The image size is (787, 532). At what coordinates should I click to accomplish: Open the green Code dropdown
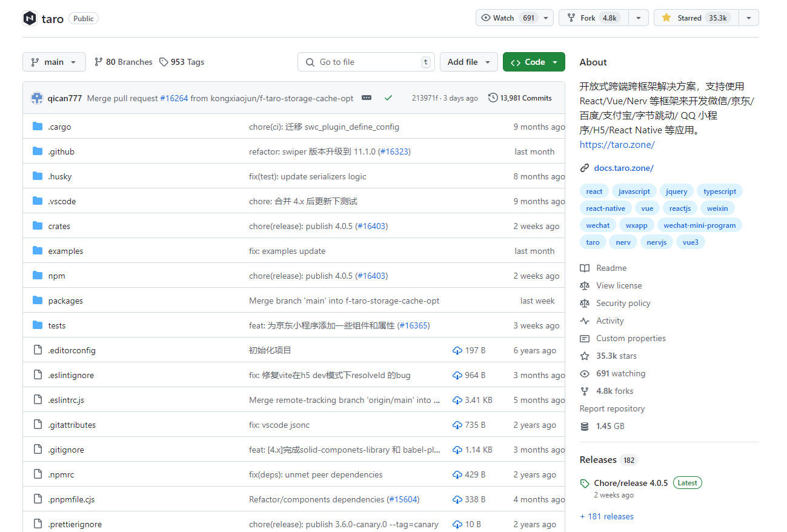tap(534, 62)
